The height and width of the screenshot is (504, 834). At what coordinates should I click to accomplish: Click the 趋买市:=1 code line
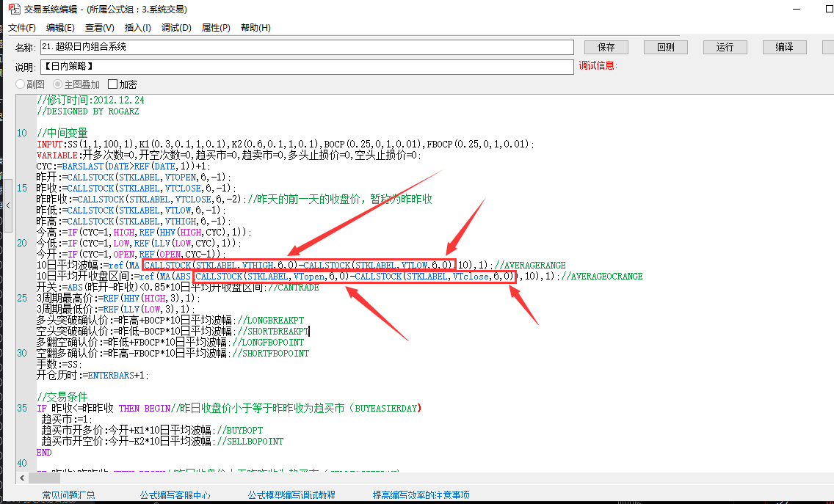click(x=67, y=420)
